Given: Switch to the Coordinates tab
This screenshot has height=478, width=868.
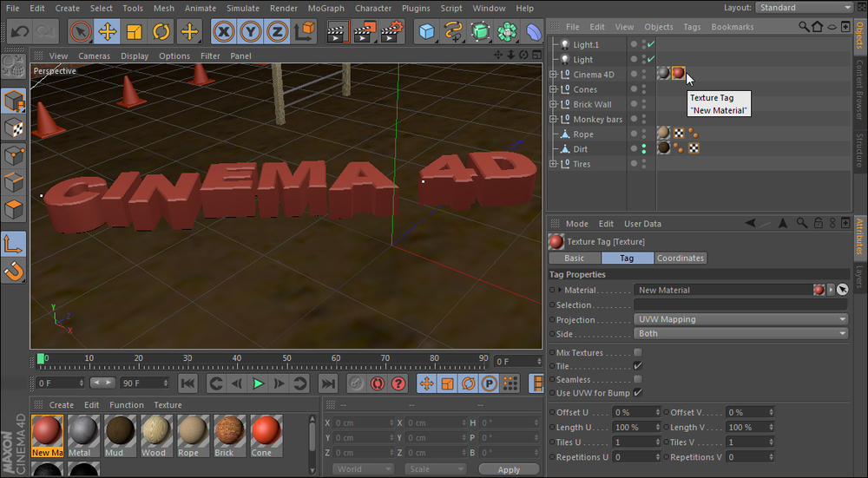Looking at the screenshot, I should point(681,258).
